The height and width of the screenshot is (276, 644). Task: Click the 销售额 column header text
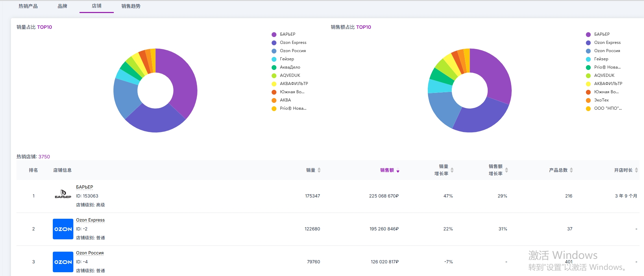(387, 170)
